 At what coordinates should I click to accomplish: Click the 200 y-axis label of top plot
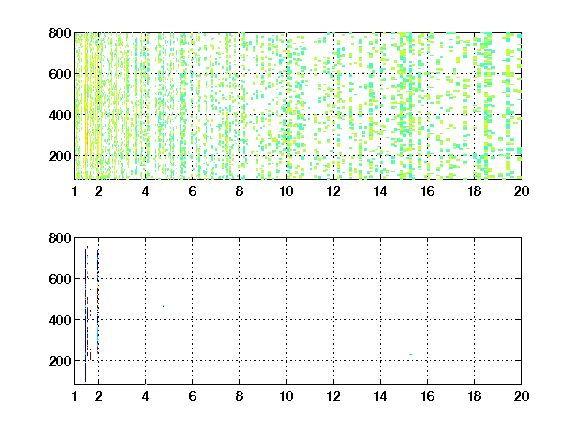tap(60, 156)
